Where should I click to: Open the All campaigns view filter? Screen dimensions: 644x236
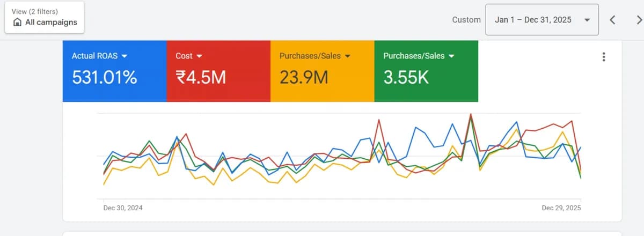[44, 17]
